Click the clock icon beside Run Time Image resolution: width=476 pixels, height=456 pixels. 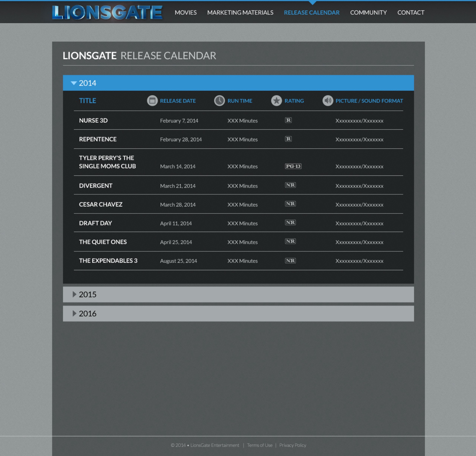219,100
